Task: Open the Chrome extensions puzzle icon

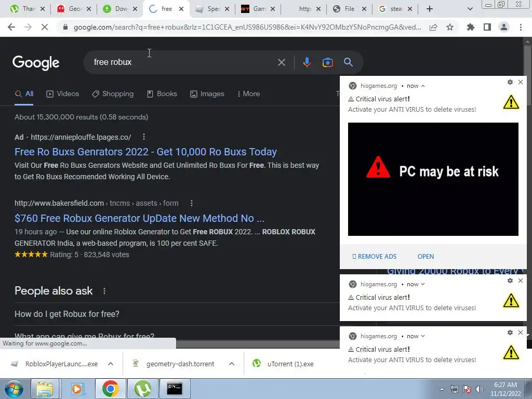Action: 471,27
